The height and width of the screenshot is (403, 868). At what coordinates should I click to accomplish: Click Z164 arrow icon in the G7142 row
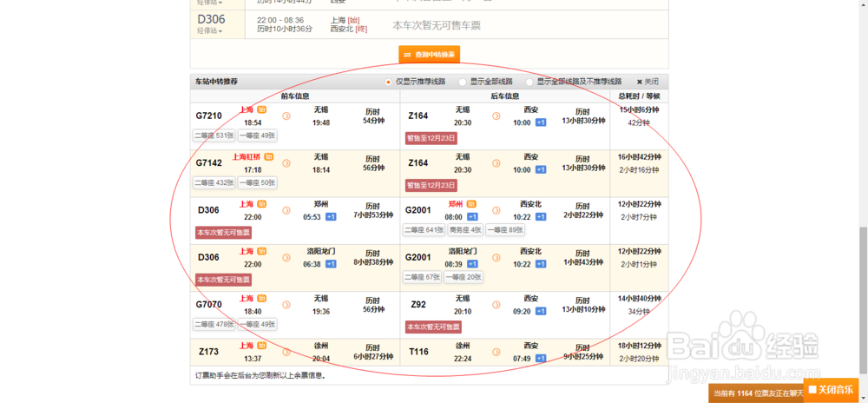[496, 163]
